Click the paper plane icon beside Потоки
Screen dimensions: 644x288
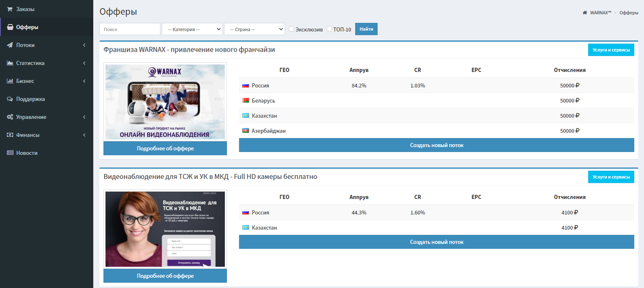10,45
